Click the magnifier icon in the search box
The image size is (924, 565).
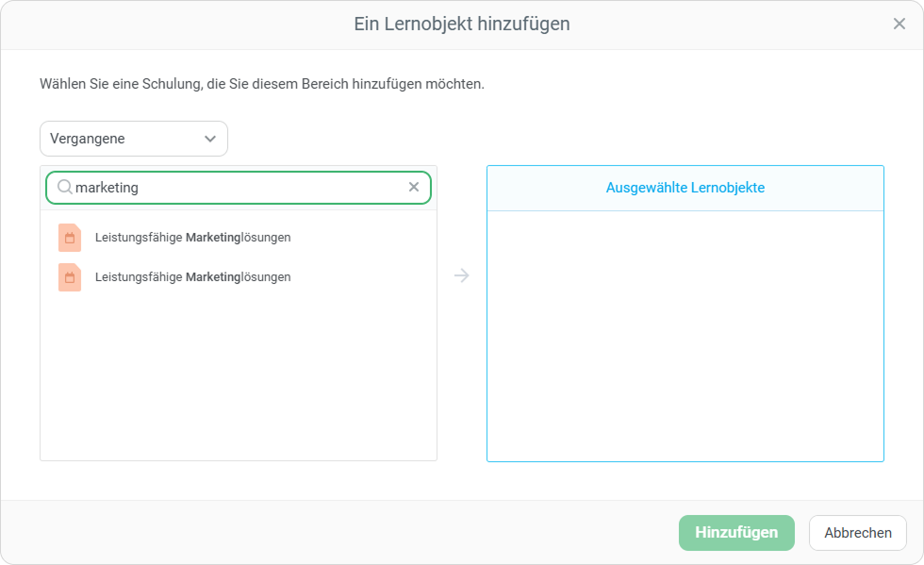pyautogui.click(x=65, y=188)
